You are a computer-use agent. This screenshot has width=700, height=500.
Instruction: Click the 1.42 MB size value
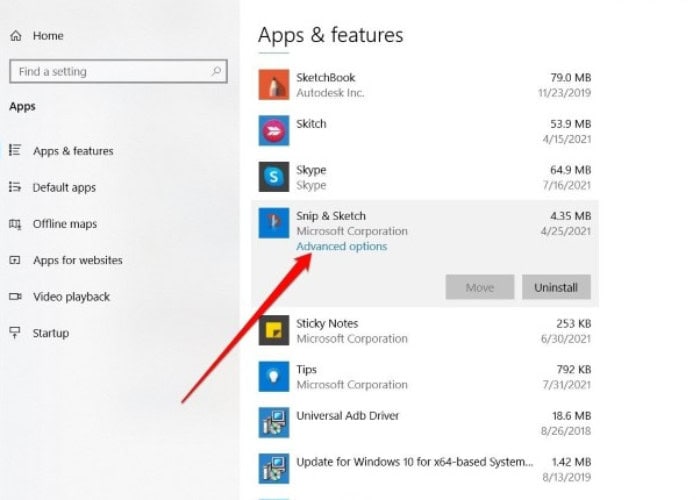[x=571, y=462]
